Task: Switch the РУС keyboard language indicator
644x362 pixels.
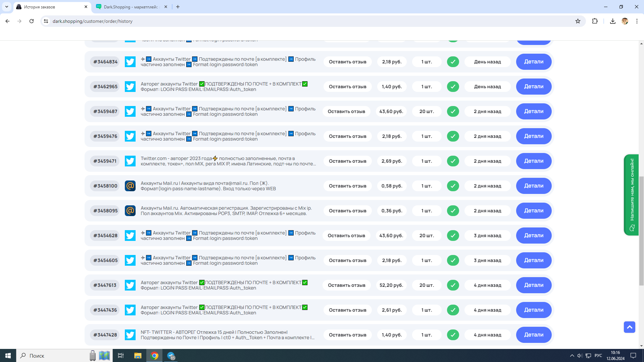Action: (x=598, y=356)
